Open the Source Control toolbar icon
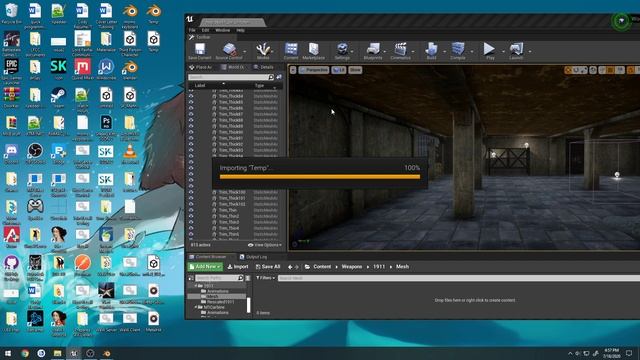The height and width of the screenshot is (360, 640). [x=229, y=50]
